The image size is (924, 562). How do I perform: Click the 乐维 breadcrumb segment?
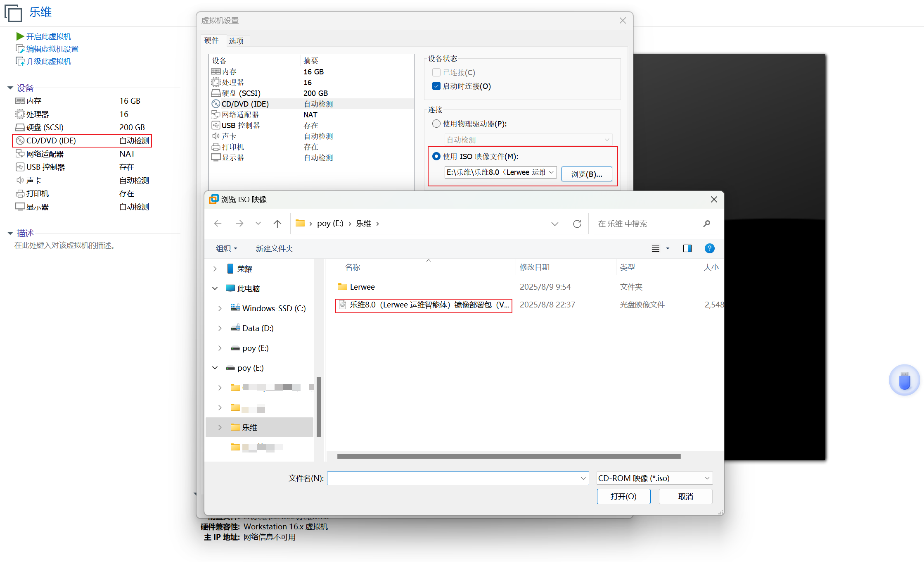tap(364, 224)
